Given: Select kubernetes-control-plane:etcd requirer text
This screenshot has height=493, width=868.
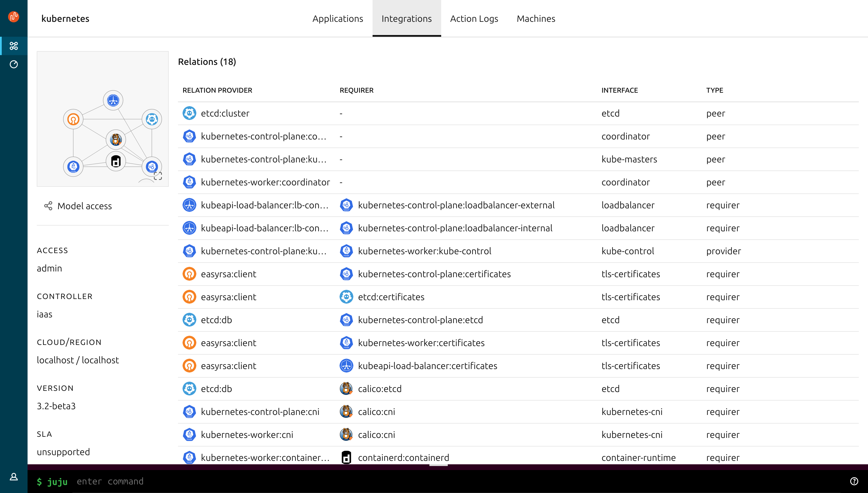Looking at the screenshot, I should coord(420,320).
